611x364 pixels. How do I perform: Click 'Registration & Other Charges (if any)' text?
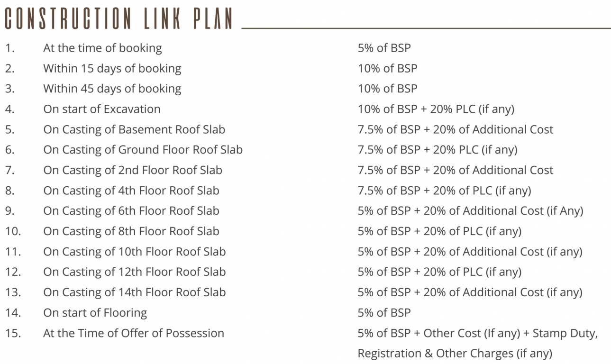pyautogui.click(x=455, y=354)
